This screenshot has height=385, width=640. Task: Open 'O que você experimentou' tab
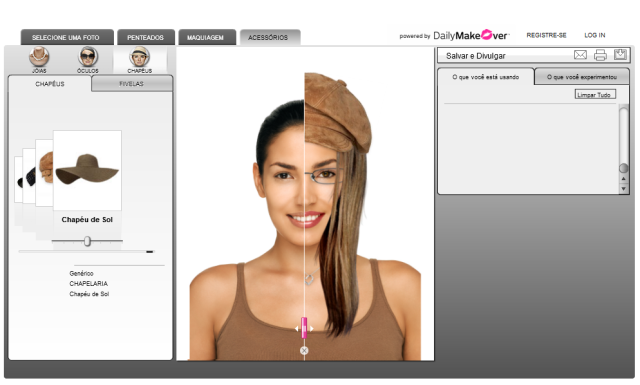582,77
